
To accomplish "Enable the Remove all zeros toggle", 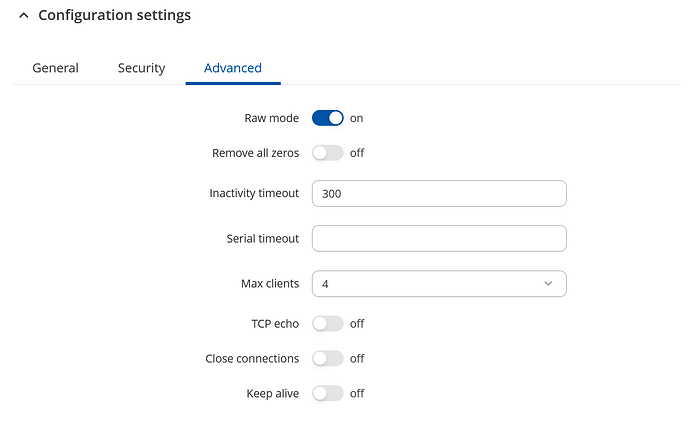I will click(328, 153).
